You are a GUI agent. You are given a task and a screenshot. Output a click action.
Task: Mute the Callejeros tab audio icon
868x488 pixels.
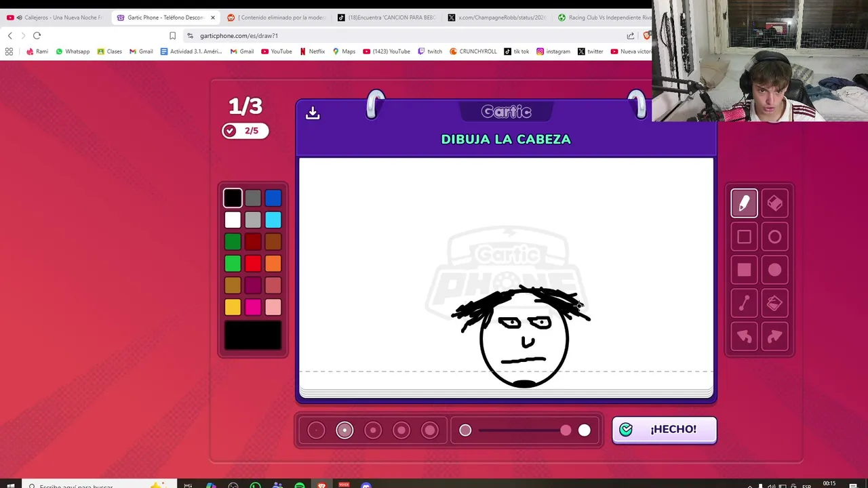19,18
